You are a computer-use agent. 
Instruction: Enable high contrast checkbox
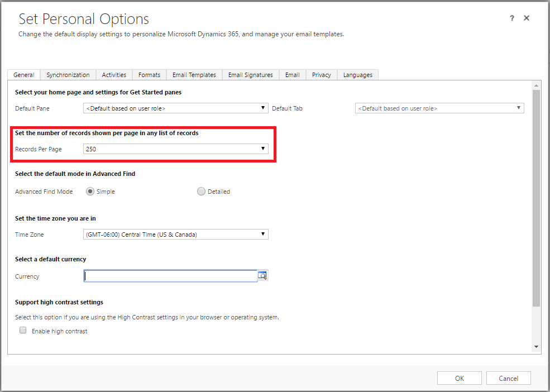pos(23,331)
